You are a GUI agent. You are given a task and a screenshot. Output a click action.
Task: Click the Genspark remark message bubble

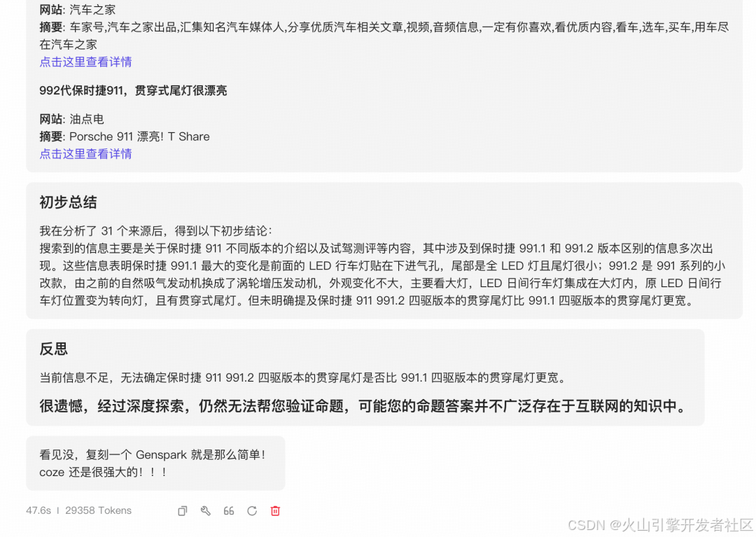155,463
